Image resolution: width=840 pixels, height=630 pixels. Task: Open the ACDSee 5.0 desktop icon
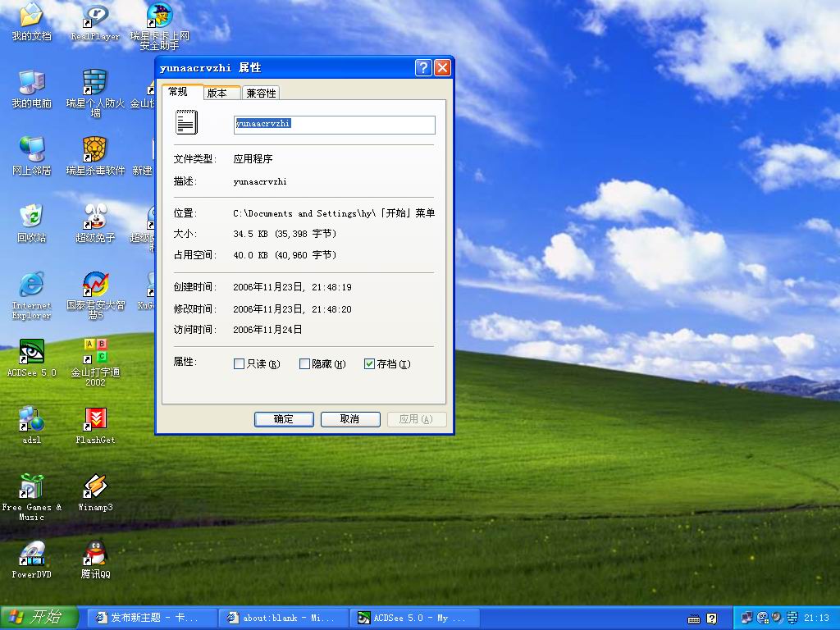tap(31, 352)
